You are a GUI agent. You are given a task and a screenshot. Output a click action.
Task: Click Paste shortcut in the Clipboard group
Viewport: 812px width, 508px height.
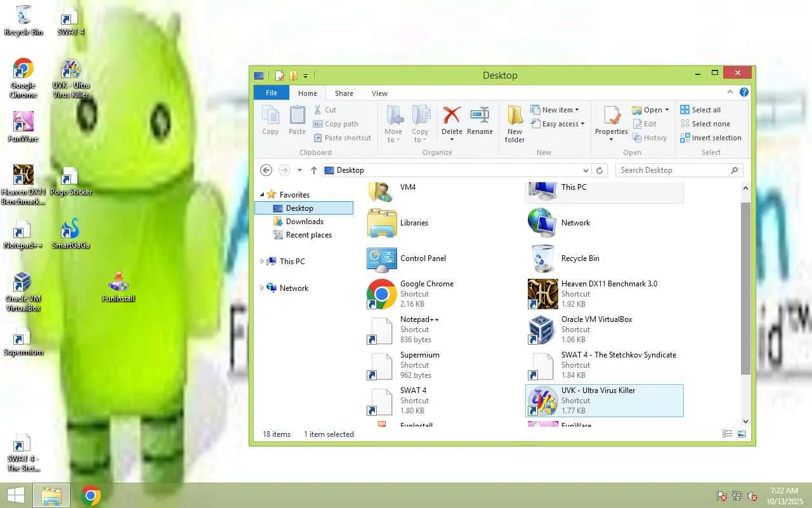point(343,138)
